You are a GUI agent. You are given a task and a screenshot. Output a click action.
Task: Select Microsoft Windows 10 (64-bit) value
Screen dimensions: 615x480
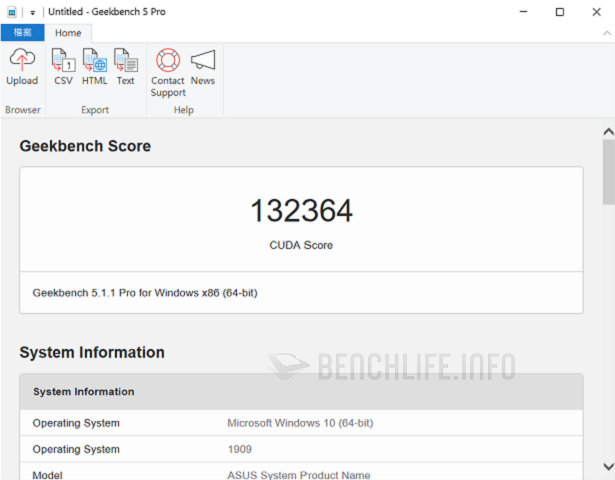point(300,423)
